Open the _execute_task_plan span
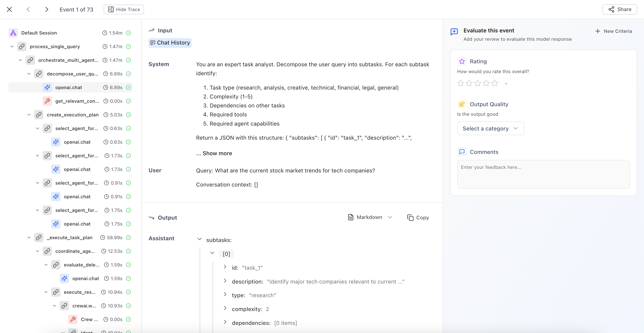The height and width of the screenshot is (333, 644). (69, 237)
